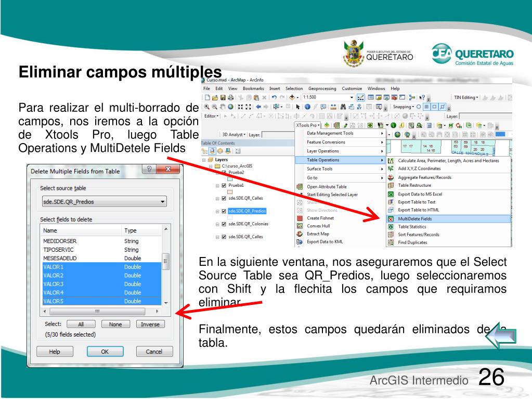Open the XTools Pro dropdown menu
The height and width of the screenshot is (399, 532).
point(308,125)
